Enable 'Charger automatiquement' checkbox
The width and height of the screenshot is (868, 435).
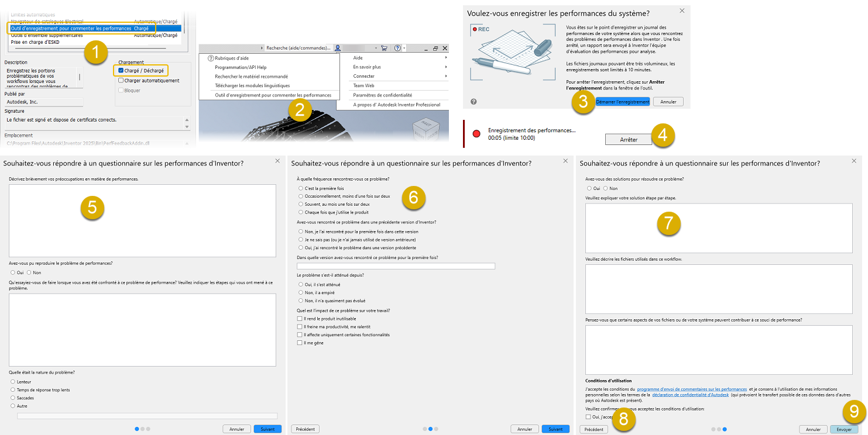tap(121, 81)
